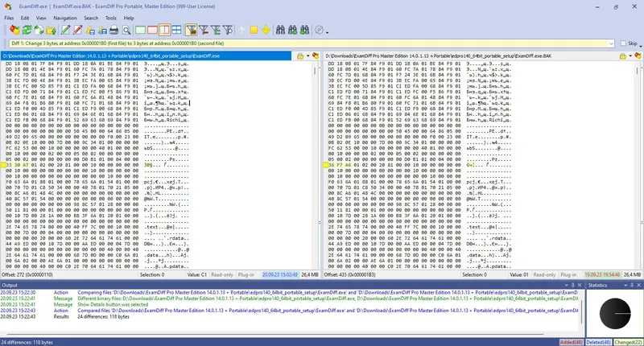Open the Files menu
The height and width of the screenshot is (346, 644).
pyautogui.click(x=9, y=18)
